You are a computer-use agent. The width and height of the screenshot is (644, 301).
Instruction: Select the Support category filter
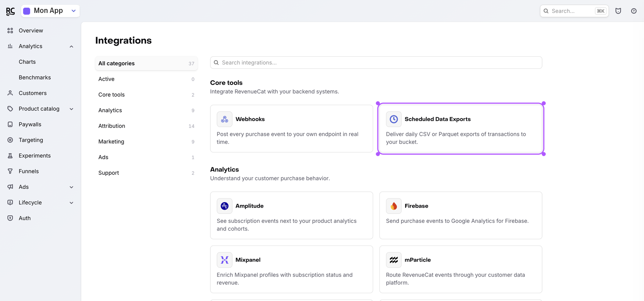pyautogui.click(x=146, y=173)
